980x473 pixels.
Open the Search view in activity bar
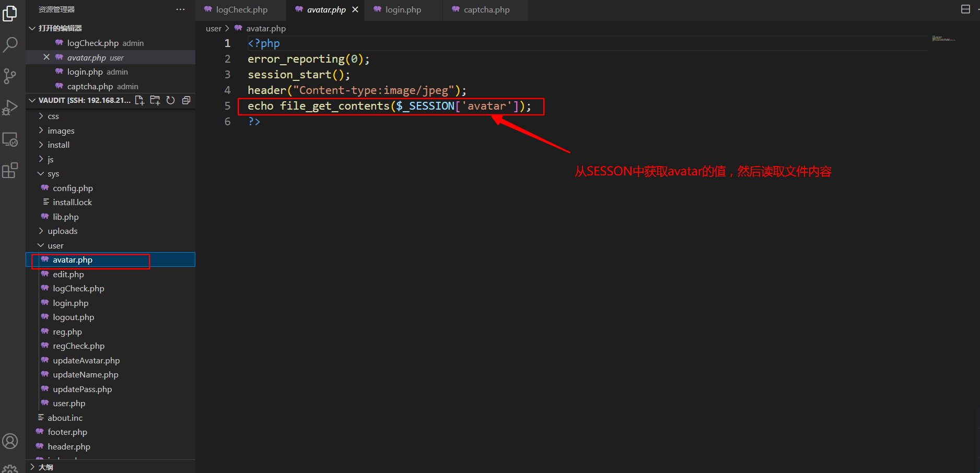[10, 45]
